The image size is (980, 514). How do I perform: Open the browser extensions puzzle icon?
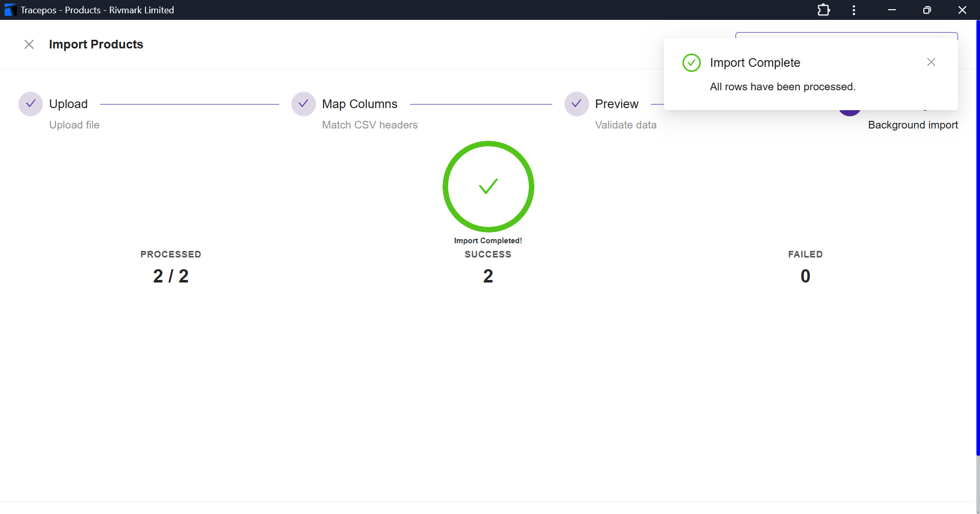click(823, 10)
